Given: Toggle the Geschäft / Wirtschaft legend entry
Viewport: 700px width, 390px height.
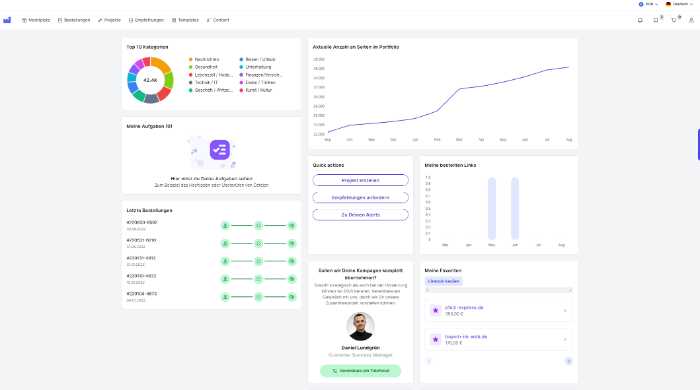Looking at the screenshot, I should [x=211, y=90].
